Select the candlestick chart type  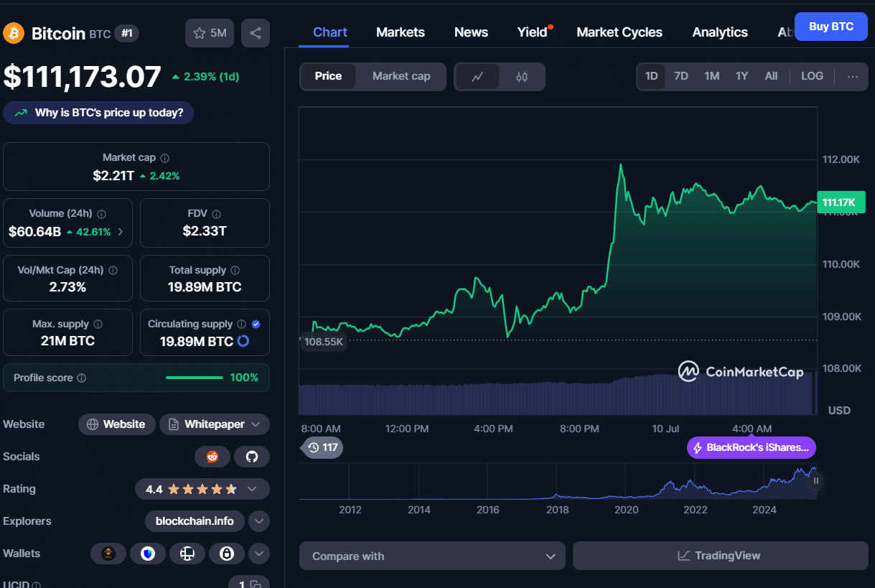click(x=522, y=77)
